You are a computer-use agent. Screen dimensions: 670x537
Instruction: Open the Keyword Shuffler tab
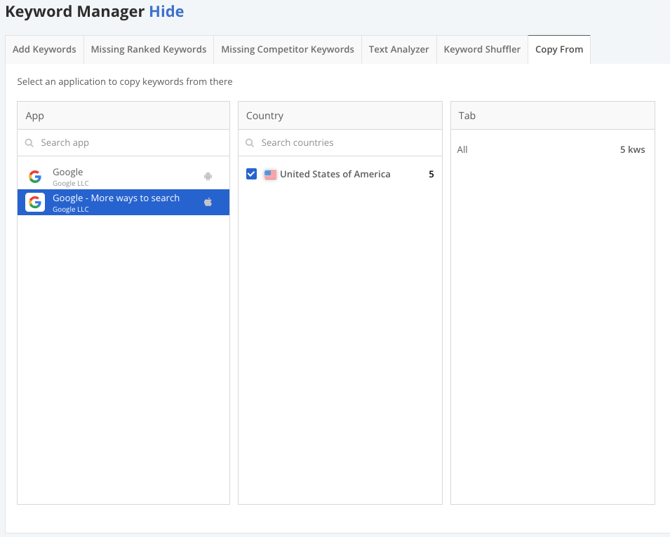pos(482,49)
